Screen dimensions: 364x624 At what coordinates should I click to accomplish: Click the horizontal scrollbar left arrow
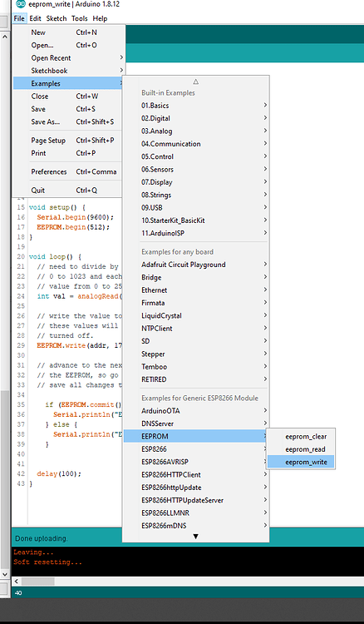(x=17, y=582)
